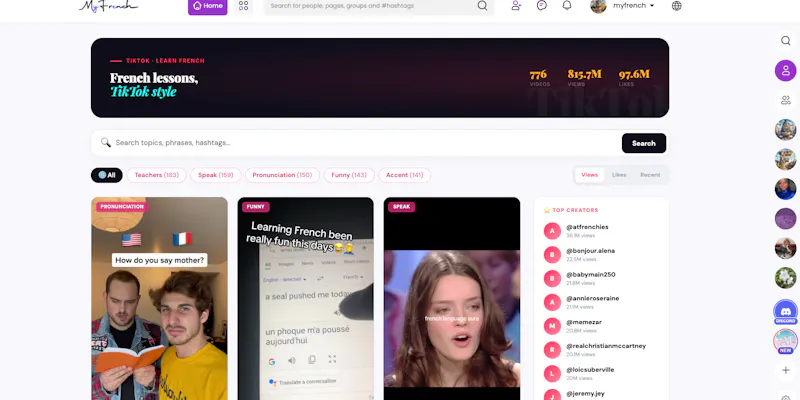
Task: Go to the Home button
Action: tap(208, 6)
